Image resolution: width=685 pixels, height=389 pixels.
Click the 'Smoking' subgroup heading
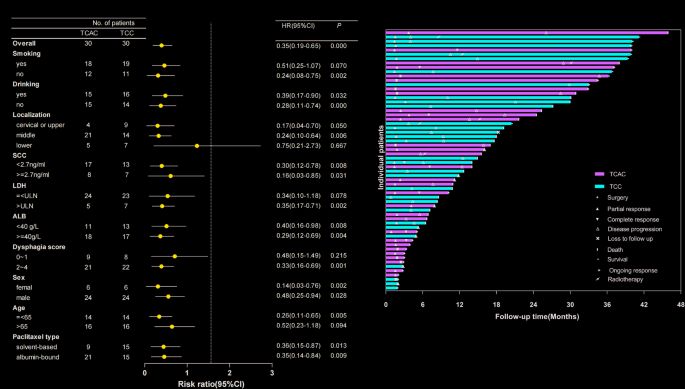pos(27,54)
